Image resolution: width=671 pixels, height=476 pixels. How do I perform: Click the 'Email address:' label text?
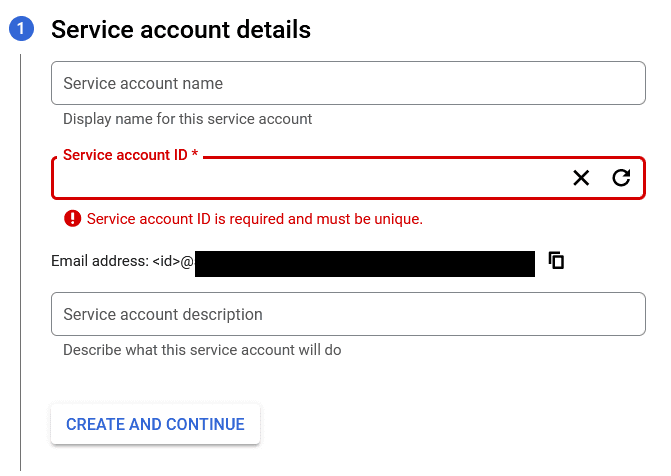tap(100, 261)
